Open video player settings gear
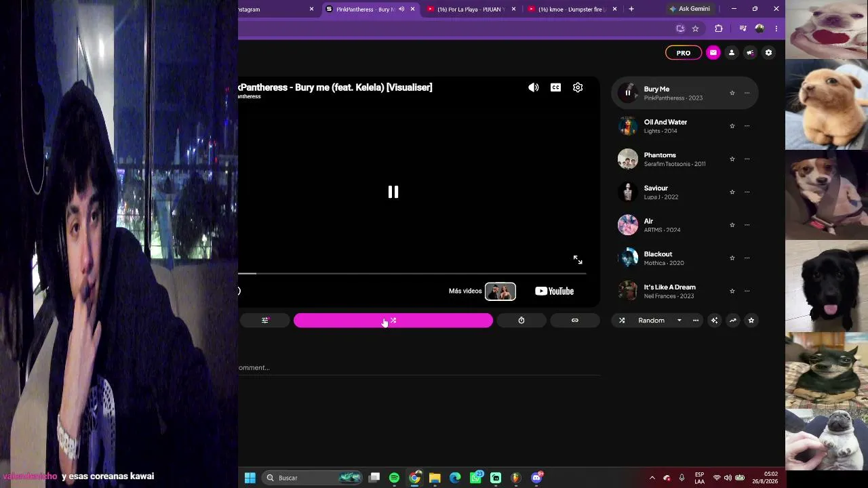Screen dimensions: 868x488 578,87
